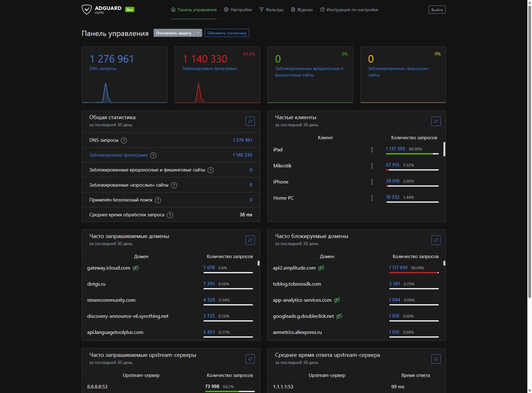Click toblog.tobsnssdk.com blocked count 3 361
532x393 pixels.
click(395, 284)
